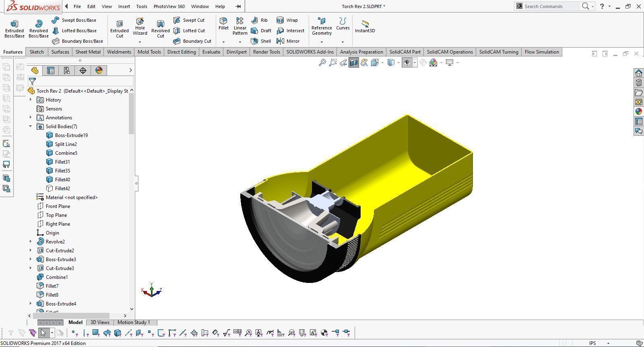The image size is (644, 347).
Task: Click the Search Commands input field
Action: [x=551, y=6]
